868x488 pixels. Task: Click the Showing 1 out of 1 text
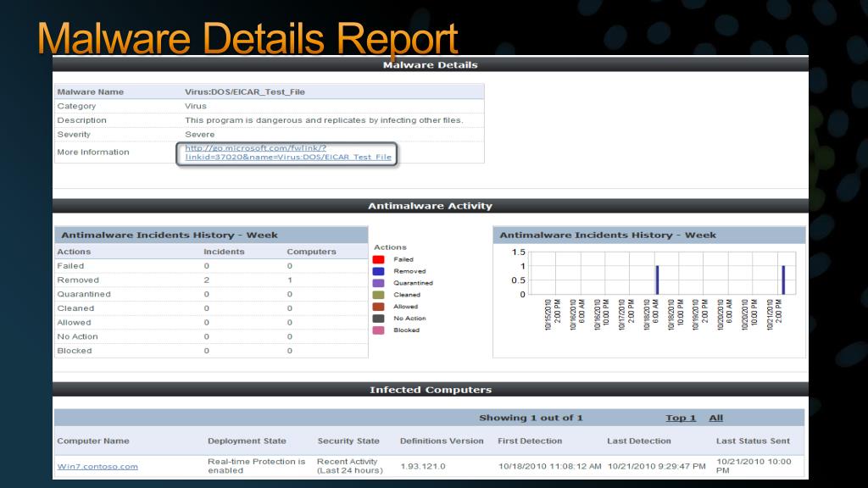click(531, 418)
